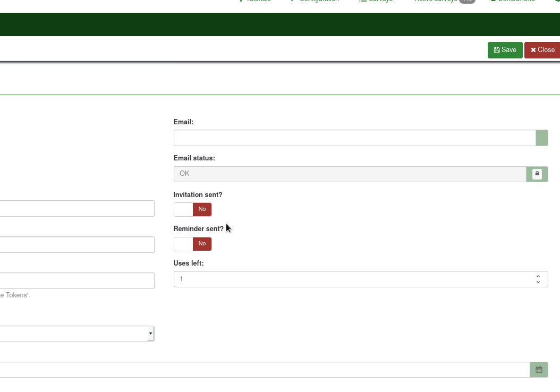The width and height of the screenshot is (560, 392).
Task: Toggle the Reminder sent switch
Action: tap(192, 244)
